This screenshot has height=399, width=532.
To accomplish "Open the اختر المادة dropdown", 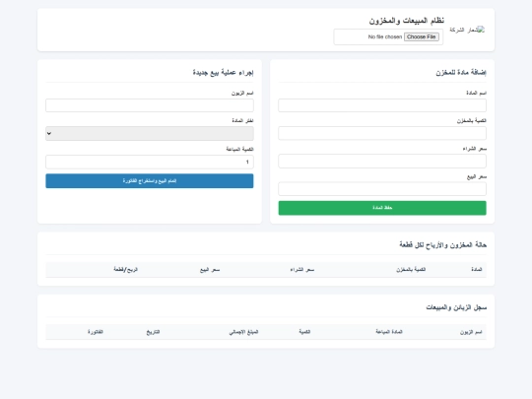I will tap(150, 133).
